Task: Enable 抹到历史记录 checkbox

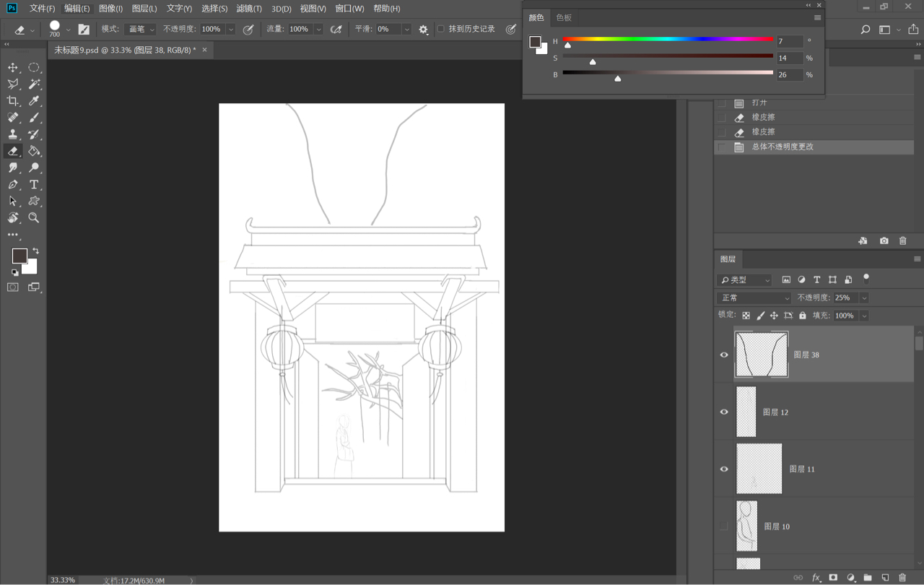Action: point(441,29)
